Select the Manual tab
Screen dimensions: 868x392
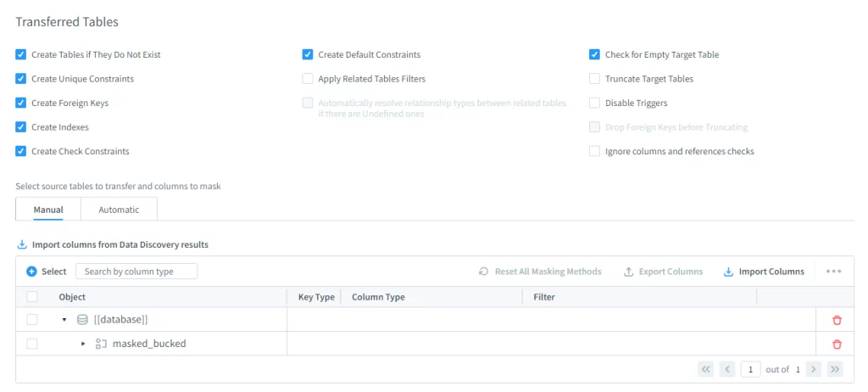click(48, 210)
